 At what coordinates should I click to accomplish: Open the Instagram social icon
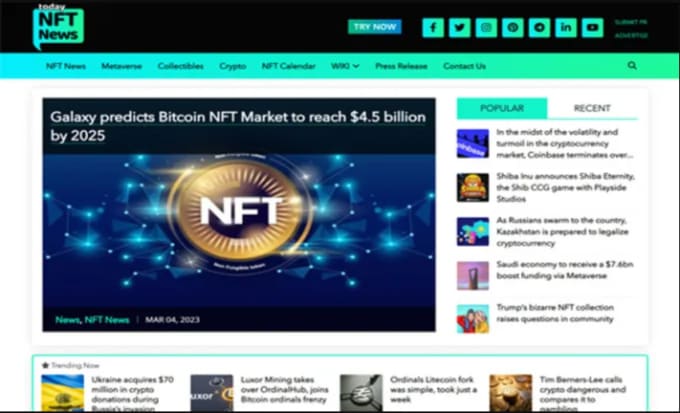pyautogui.click(x=486, y=28)
